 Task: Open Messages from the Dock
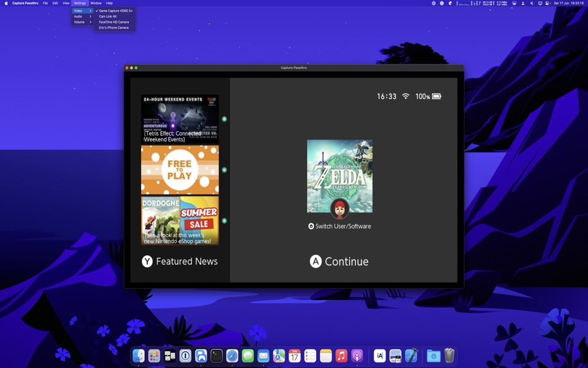[248, 355]
